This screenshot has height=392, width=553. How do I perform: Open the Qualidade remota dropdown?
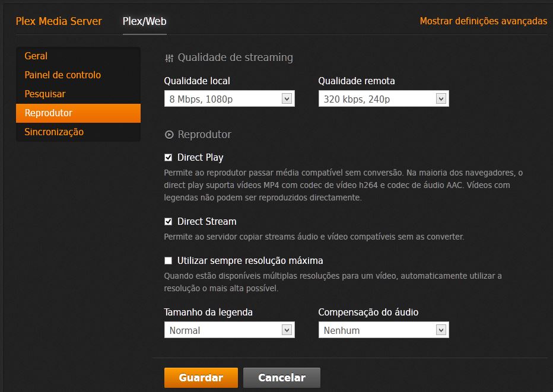(x=384, y=98)
